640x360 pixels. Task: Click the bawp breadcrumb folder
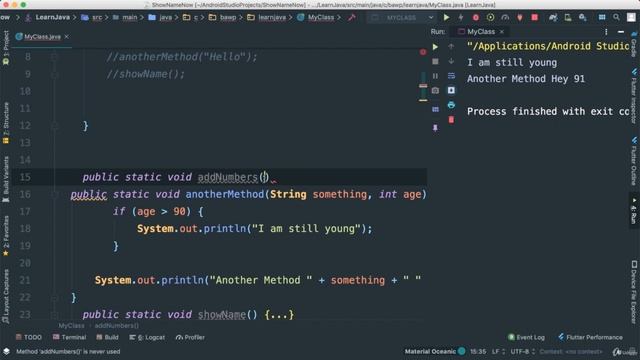tap(223, 17)
